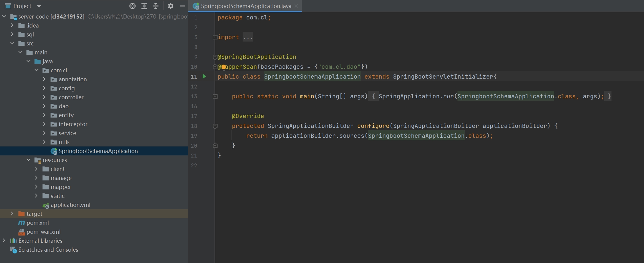Expand the folded import block
This screenshot has width=644, height=263.
point(215,37)
